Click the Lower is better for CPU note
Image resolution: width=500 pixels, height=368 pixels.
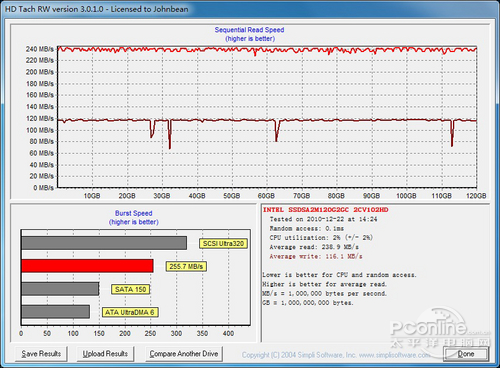[x=339, y=275]
